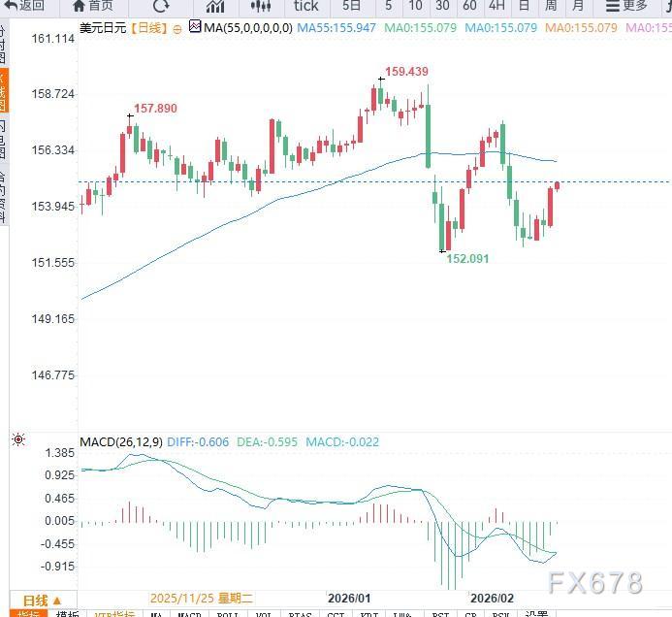Screen dimensions: 672x617
Task: Click the MA55 blue legend value
Action: pyautogui.click(x=336, y=28)
